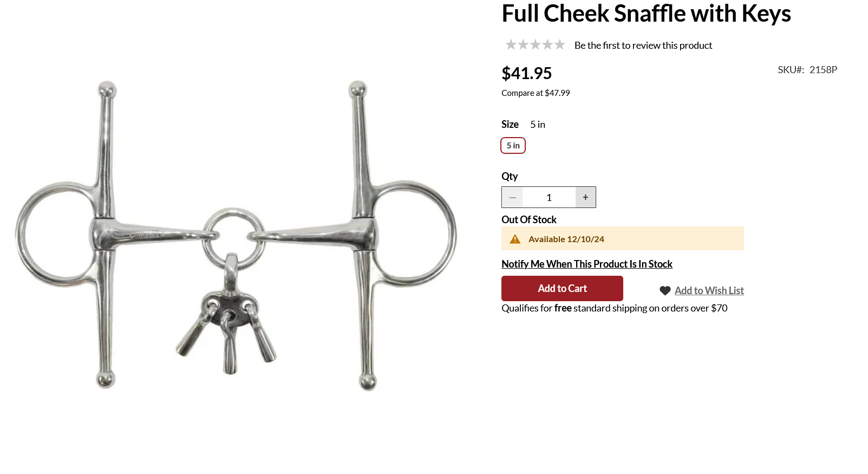Select the 5 in size option
The image size is (868, 474).
pyautogui.click(x=513, y=146)
